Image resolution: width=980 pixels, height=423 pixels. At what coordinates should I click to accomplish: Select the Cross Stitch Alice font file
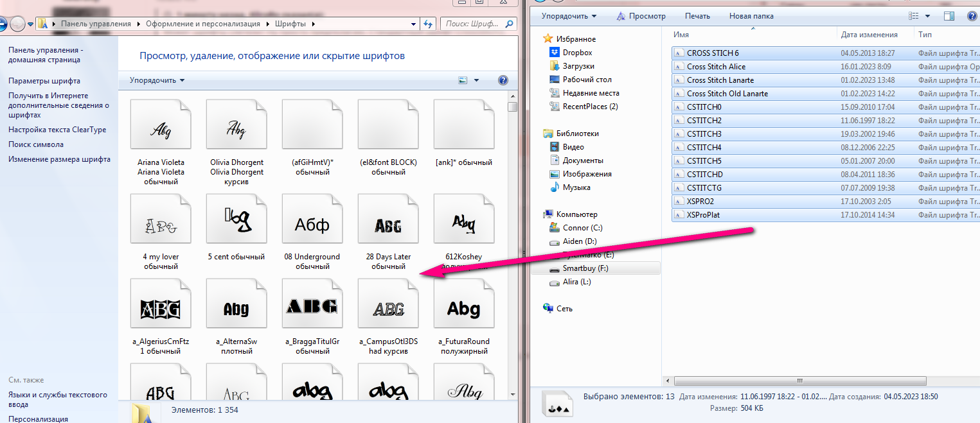click(x=716, y=67)
